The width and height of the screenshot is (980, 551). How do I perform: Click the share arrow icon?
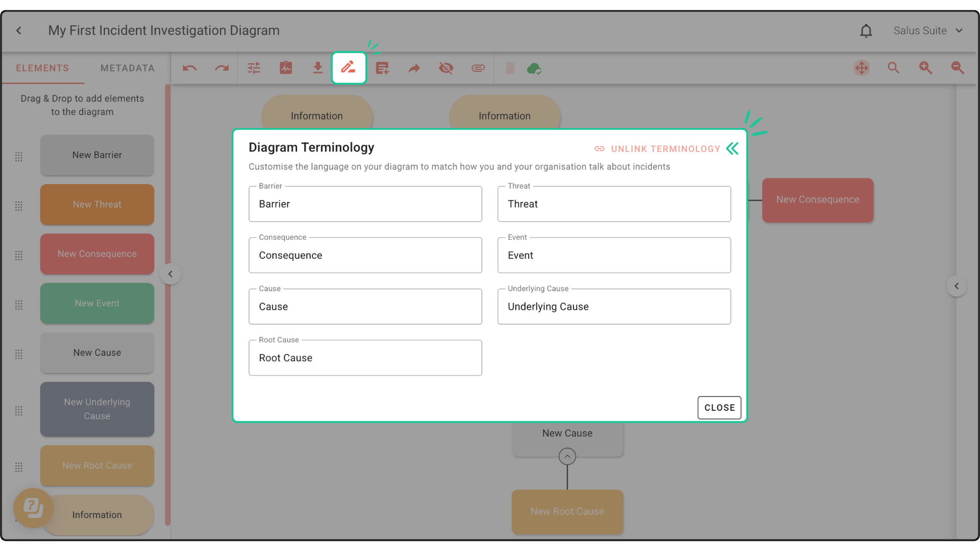tap(414, 68)
